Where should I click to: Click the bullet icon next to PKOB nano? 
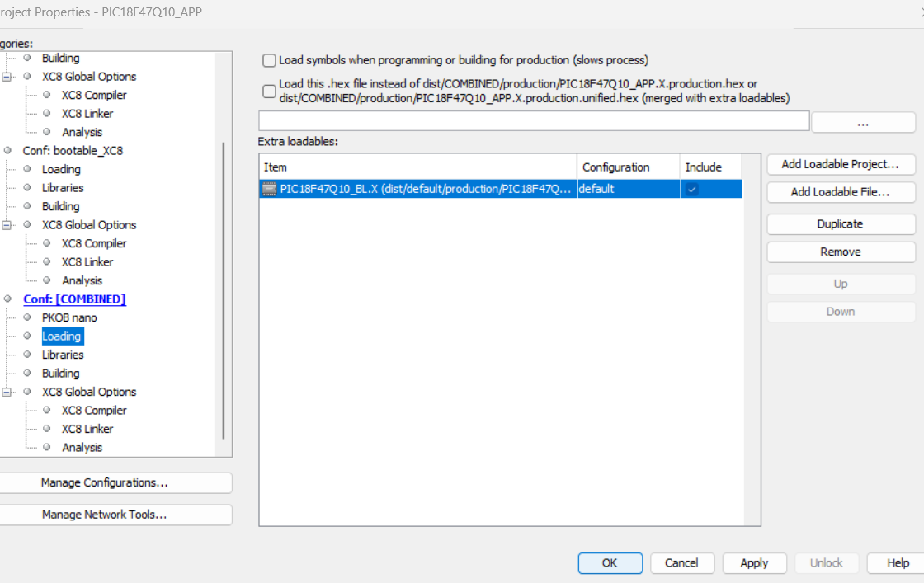coord(27,317)
